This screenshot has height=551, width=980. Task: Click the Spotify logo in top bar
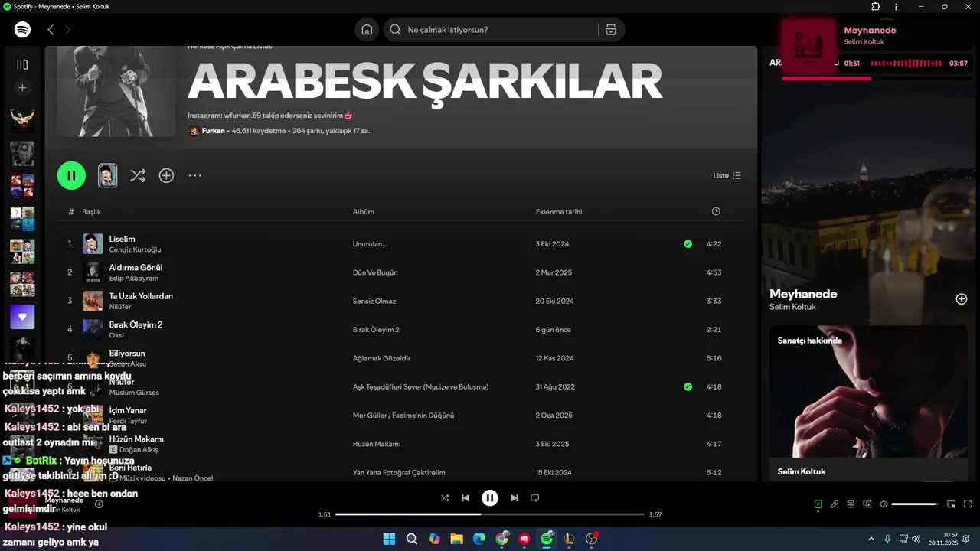pos(22,30)
